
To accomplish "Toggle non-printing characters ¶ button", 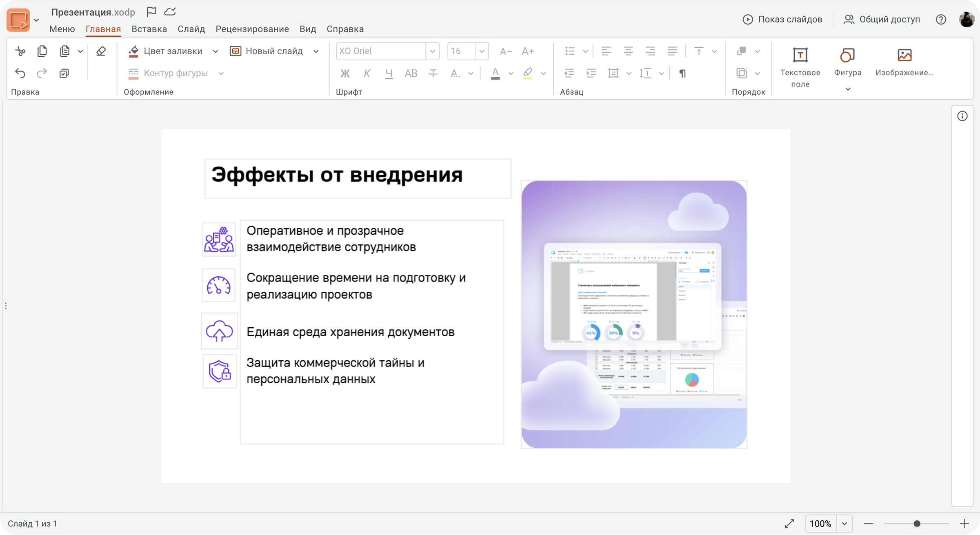I will (682, 73).
